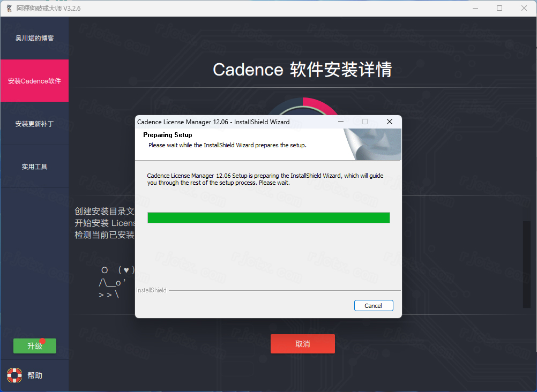This screenshot has height=392, width=537.
Task: Maximize the 阿狸狗破戒大师 main window
Action: (499, 8)
